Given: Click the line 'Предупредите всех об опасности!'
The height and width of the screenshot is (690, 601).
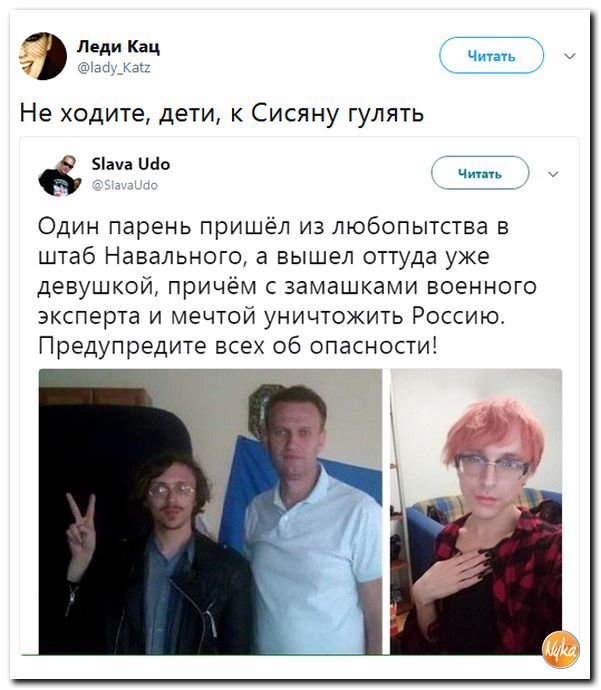Looking at the screenshot, I should (238, 345).
